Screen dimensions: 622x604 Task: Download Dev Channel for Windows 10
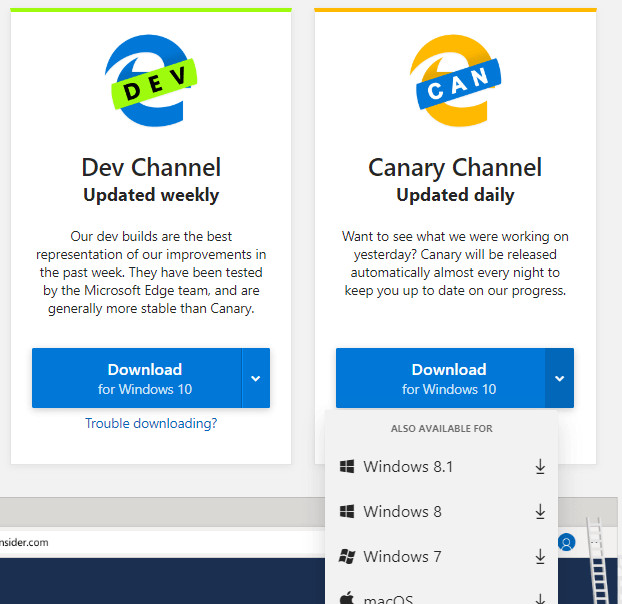(x=137, y=378)
